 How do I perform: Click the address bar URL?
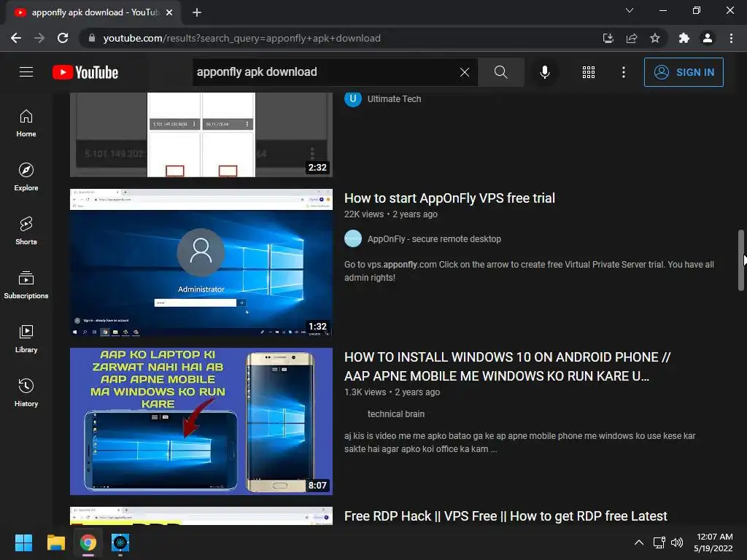pyautogui.click(x=241, y=38)
